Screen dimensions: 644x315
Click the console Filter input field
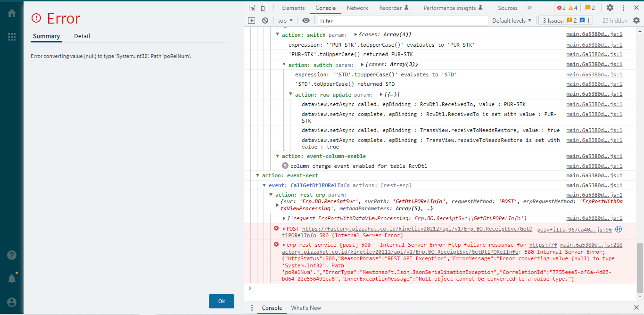coord(402,20)
